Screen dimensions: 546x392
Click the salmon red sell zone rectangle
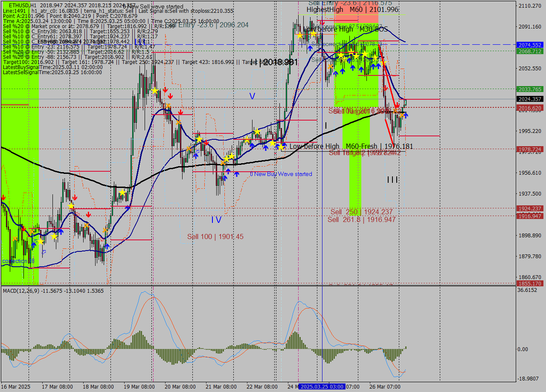pyautogui.click(x=368, y=16)
